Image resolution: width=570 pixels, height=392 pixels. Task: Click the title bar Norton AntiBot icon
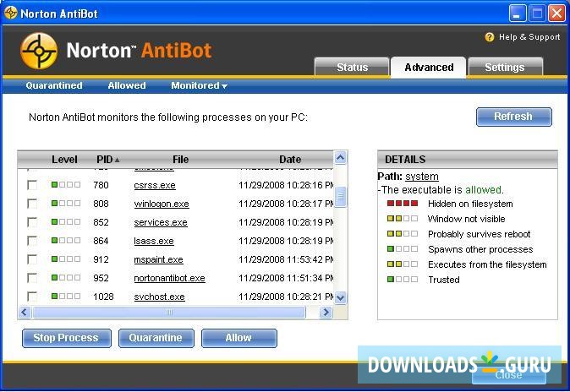coord(10,13)
